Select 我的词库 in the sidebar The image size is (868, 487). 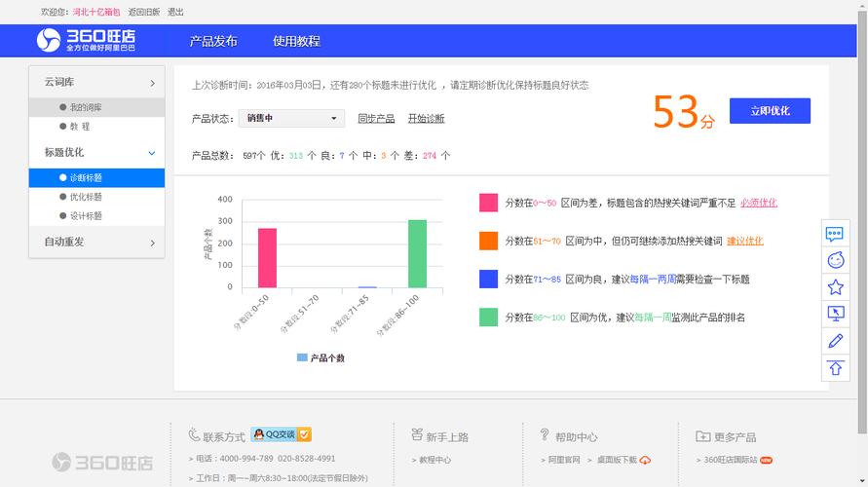[96, 107]
